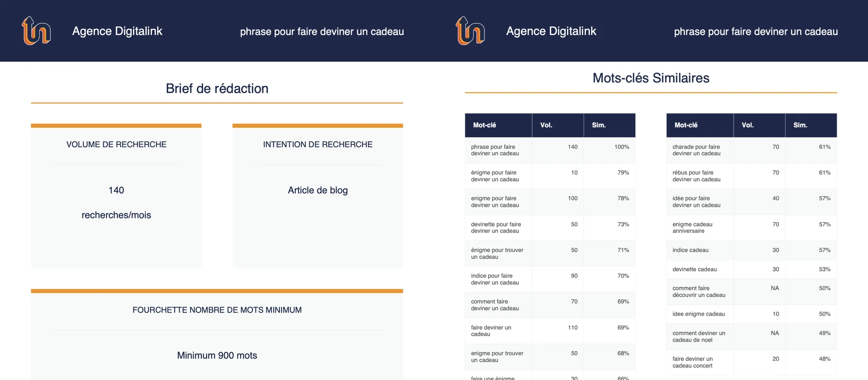Viewport: 868px width, 380px height.
Task: Click the 'Mots-clés Similaires' heading
Action: (651, 78)
